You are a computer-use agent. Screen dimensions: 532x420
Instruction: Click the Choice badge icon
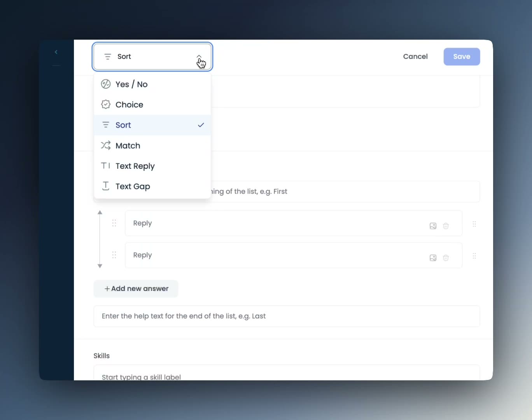pos(106,104)
